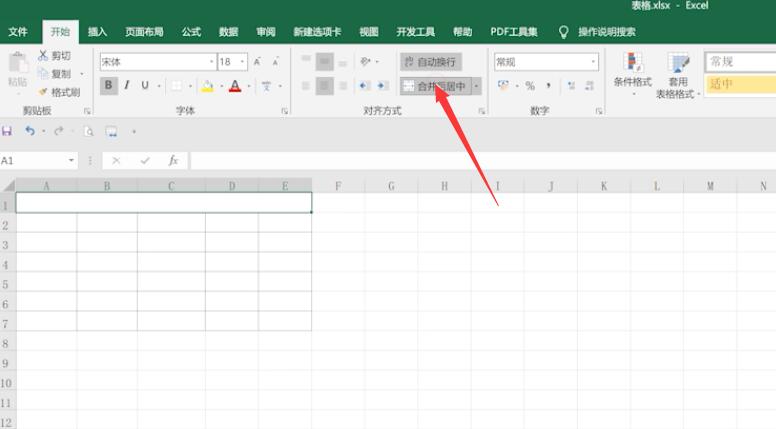Click the insert function fx icon

pyautogui.click(x=173, y=160)
